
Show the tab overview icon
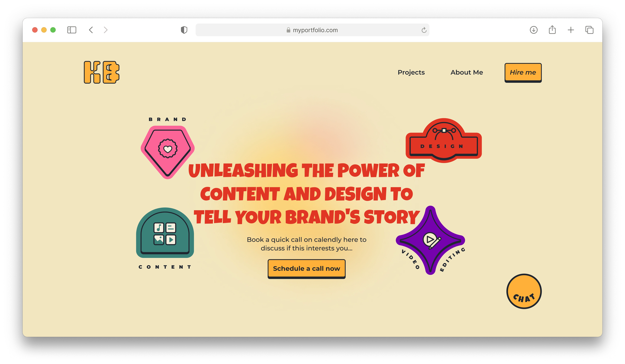coord(589,30)
